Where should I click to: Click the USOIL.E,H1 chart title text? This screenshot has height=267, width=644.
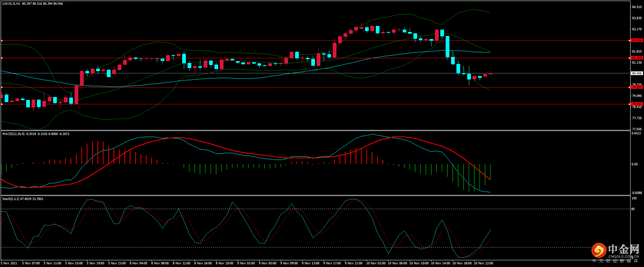(x=11, y=4)
